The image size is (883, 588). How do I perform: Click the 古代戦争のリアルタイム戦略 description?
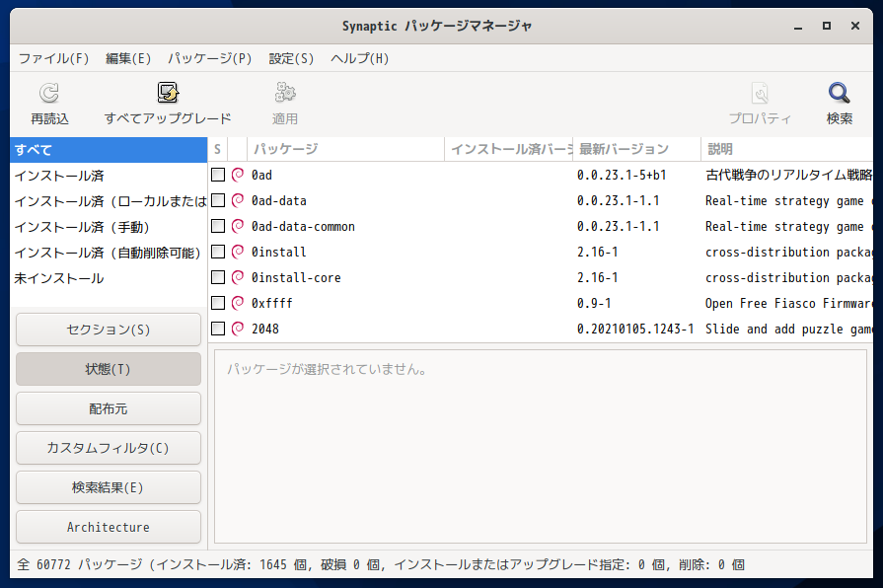(x=789, y=176)
